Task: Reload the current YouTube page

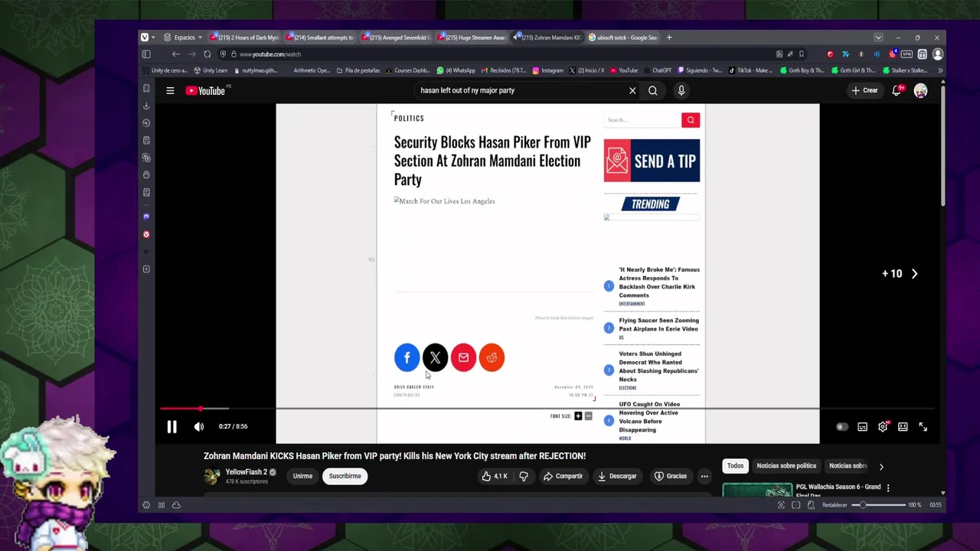Action: (x=207, y=54)
